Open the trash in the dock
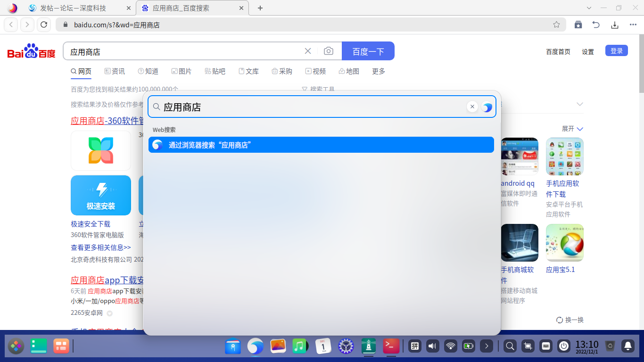644x362 pixels. (x=610, y=346)
